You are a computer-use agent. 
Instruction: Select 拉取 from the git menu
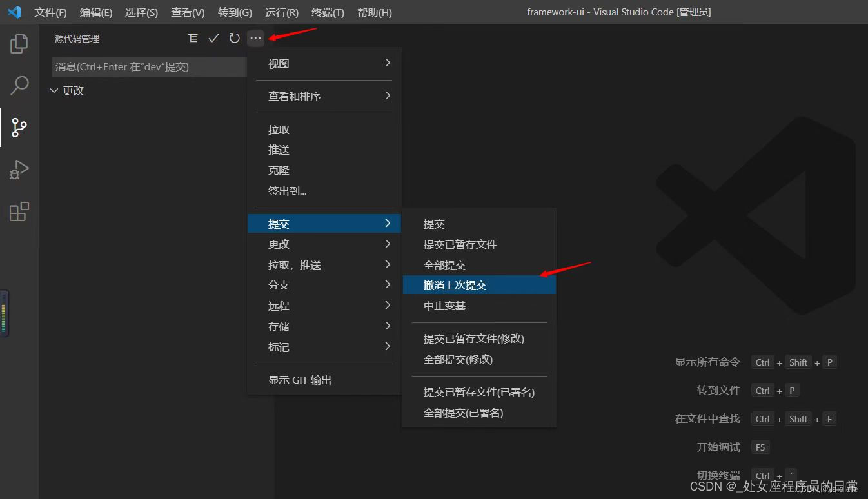[324, 130]
